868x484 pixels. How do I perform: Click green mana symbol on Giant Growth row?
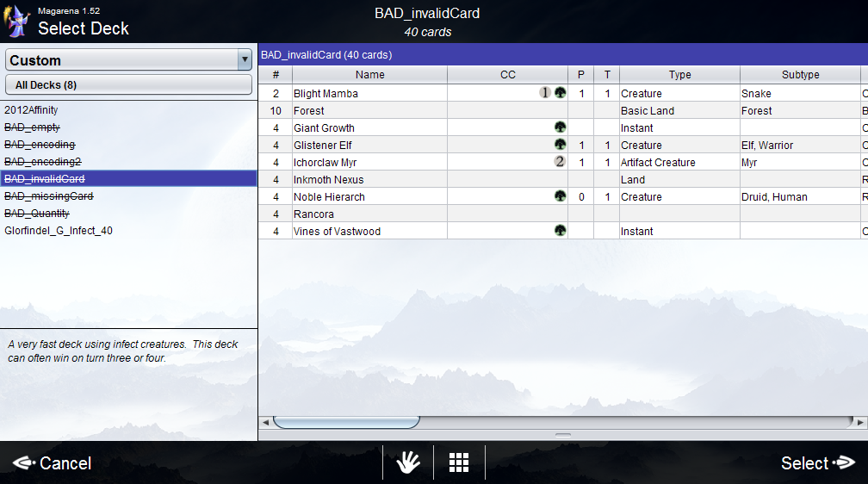561,127
